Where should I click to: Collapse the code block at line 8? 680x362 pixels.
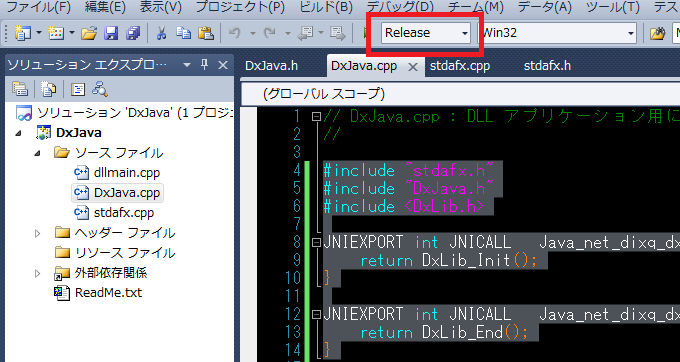[316, 242]
